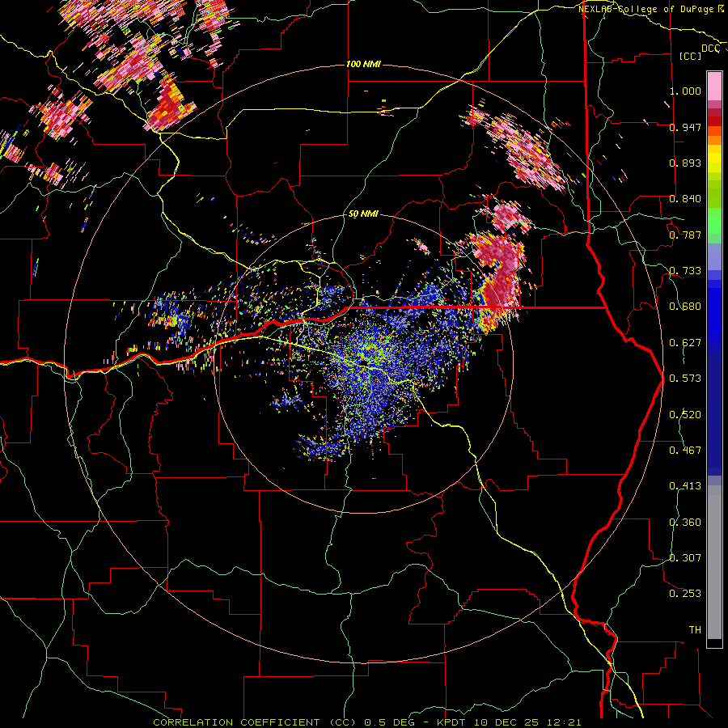Click the CORRELATION COEFFICIENT caption text
Screen dimensions: 728x728
tap(236, 722)
